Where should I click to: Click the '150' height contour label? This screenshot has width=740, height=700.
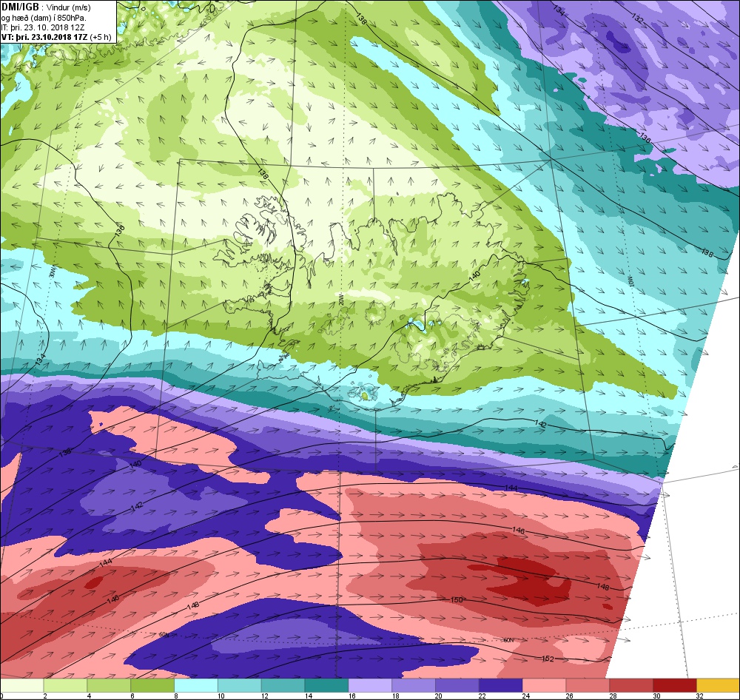tap(457, 599)
